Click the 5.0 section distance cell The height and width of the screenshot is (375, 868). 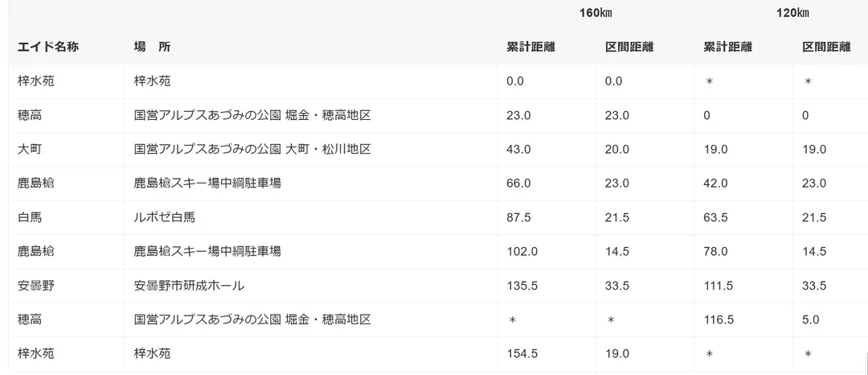tap(810, 319)
